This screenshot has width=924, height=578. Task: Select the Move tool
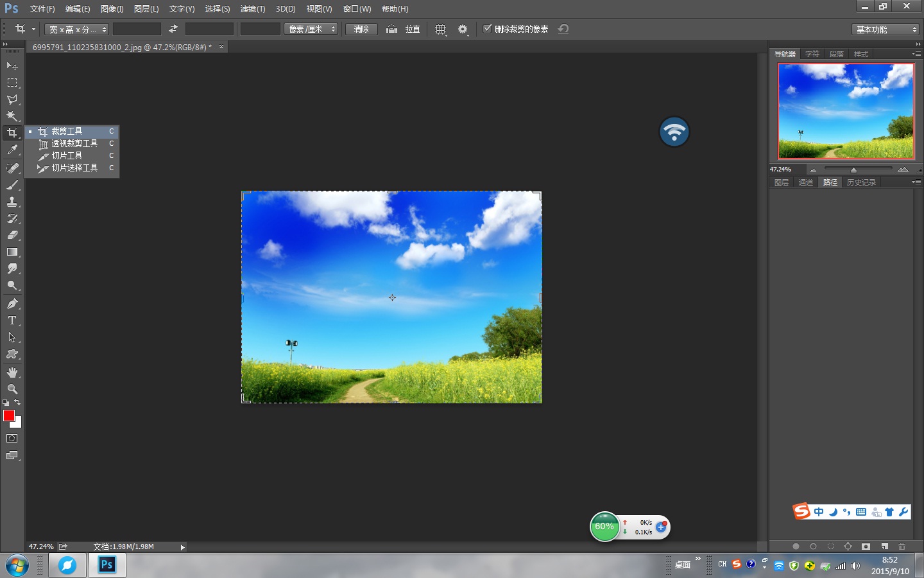(12, 66)
